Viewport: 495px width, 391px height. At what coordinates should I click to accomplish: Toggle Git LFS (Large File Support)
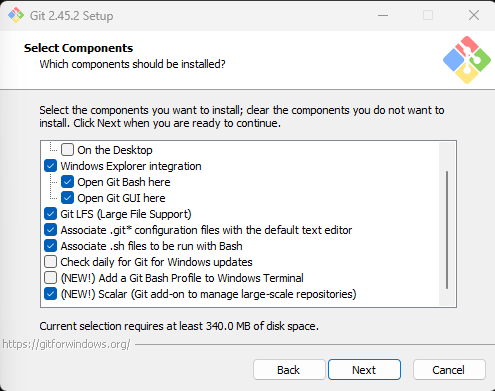tap(50, 214)
